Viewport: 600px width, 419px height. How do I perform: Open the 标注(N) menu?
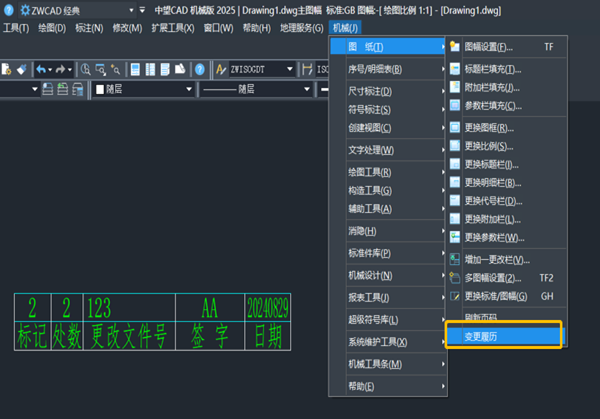89,28
